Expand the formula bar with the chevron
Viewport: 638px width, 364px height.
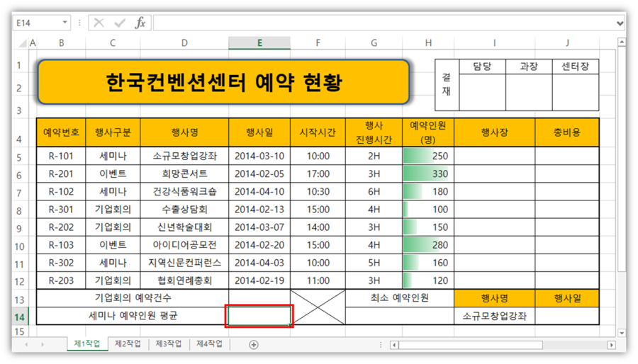[x=621, y=23]
